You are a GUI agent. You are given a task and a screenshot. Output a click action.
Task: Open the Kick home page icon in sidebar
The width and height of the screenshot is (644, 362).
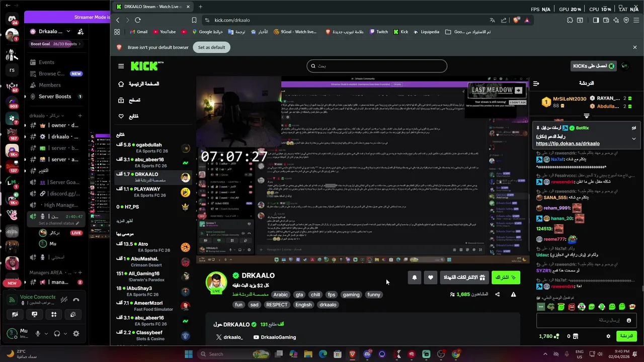121,84
